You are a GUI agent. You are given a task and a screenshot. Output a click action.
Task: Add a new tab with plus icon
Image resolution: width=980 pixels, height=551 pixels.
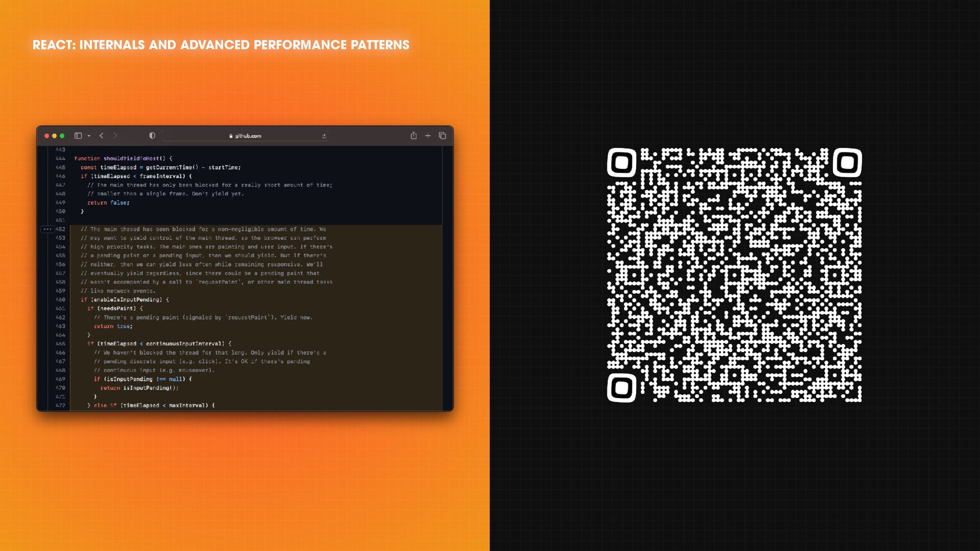(428, 136)
